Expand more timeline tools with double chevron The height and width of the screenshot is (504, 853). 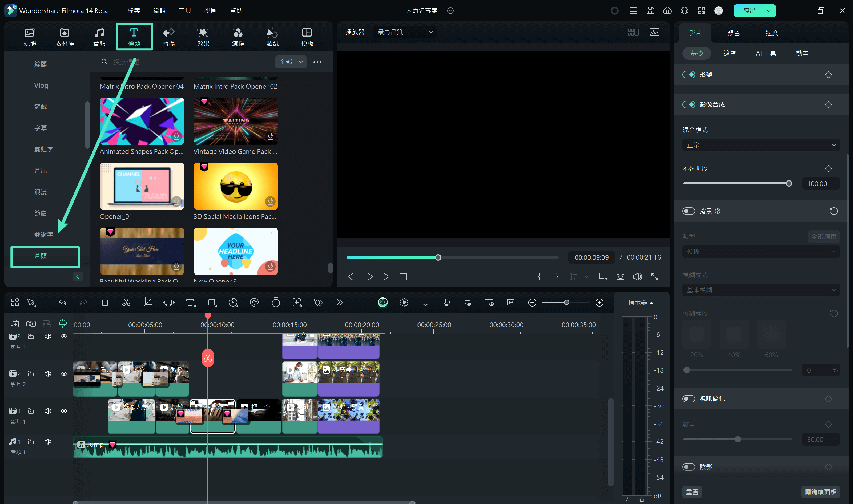(x=340, y=302)
